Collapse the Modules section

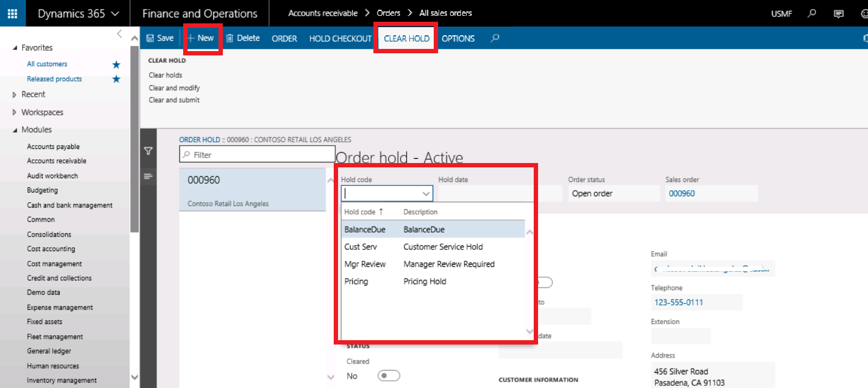(15, 130)
